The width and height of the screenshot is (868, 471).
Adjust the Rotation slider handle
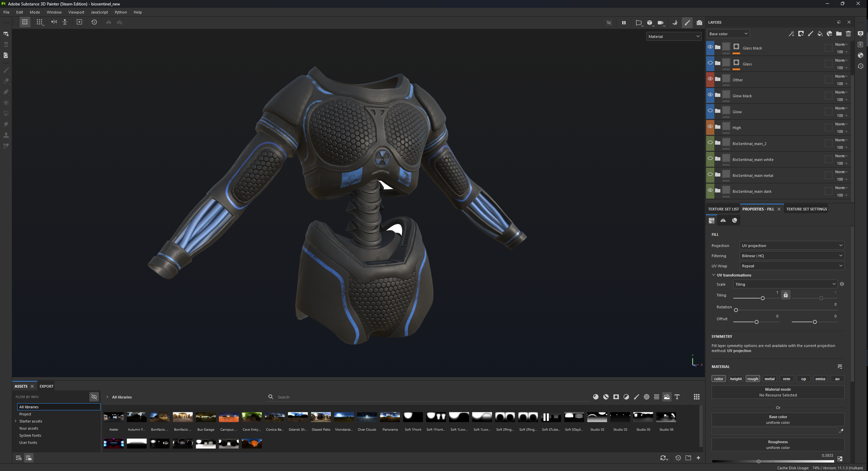736,310
